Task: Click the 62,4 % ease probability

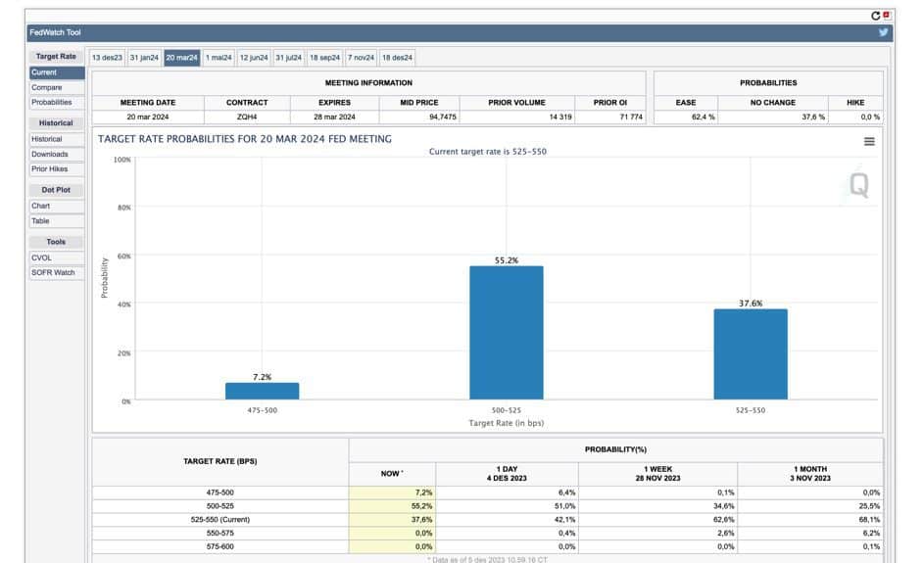Action: pos(686,117)
